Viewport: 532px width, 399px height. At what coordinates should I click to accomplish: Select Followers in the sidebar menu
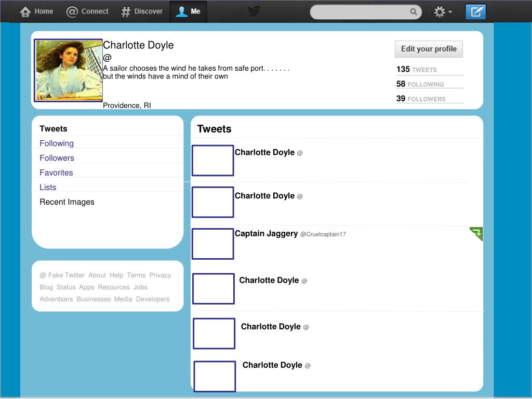(57, 158)
